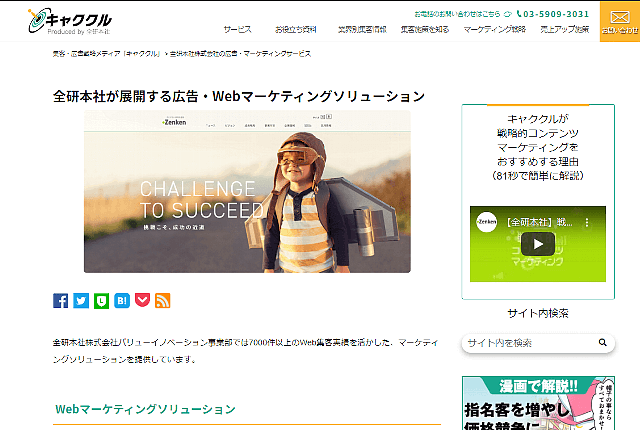Viewport: 640px width, 430px height.
Task: Share page on Twitter
Action: coord(81,300)
